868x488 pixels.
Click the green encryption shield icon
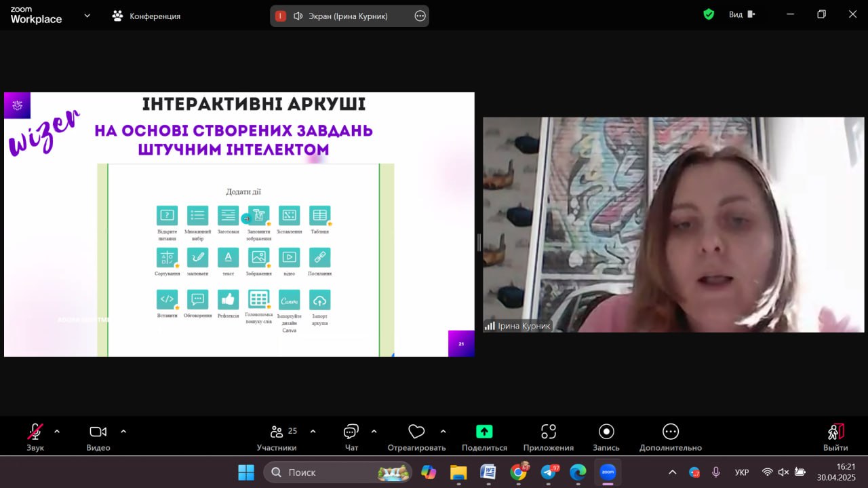709,14
